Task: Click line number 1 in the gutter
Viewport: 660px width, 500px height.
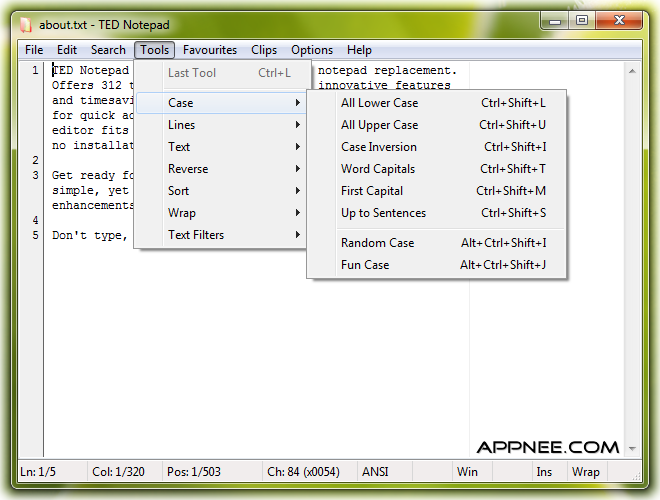Action: [x=35, y=70]
